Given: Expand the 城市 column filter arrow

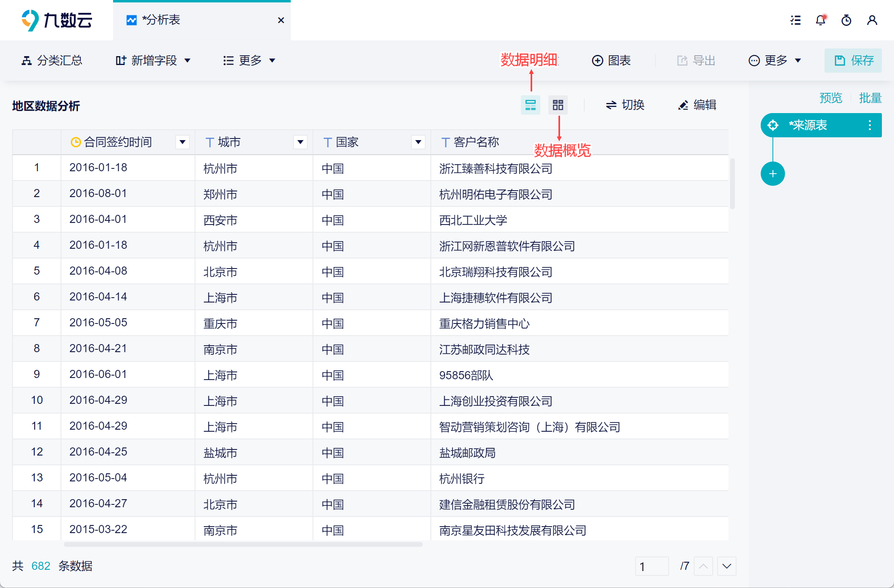Looking at the screenshot, I should (300, 142).
